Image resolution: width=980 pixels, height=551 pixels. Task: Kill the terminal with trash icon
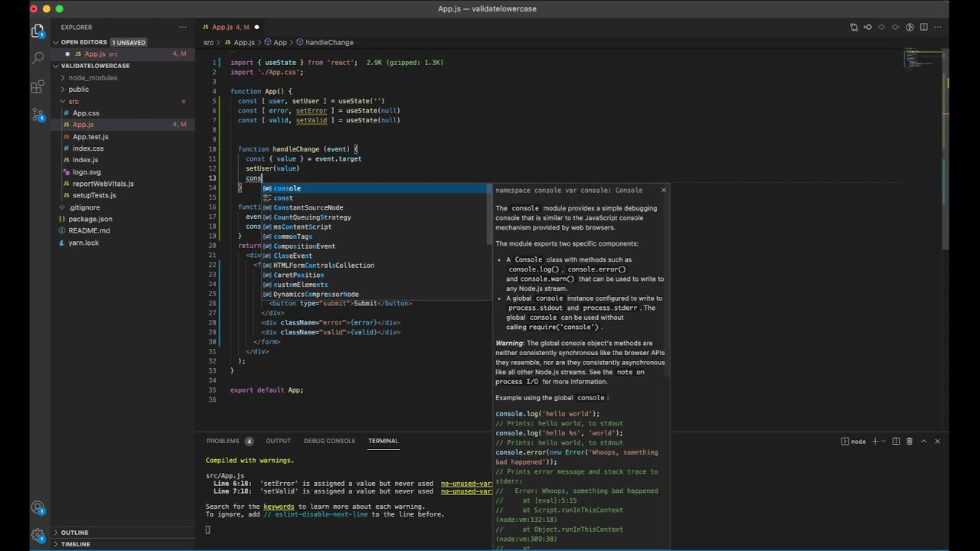coord(910,442)
